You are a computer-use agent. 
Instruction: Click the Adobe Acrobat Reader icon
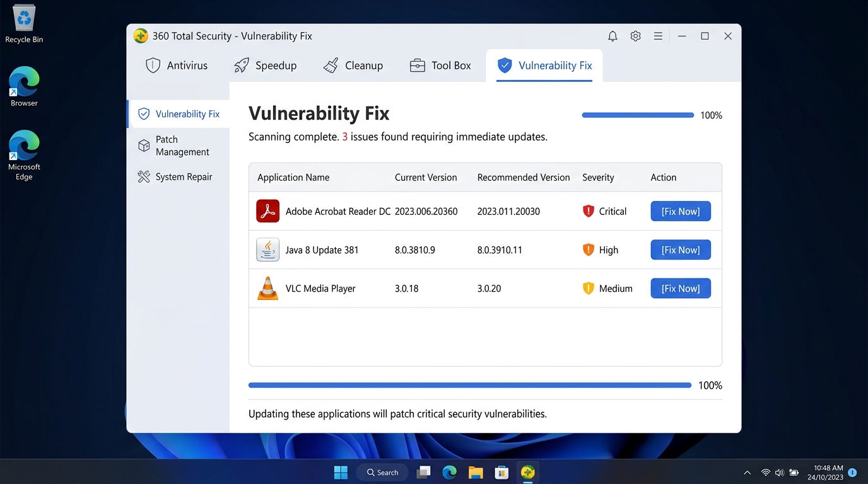(267, 211)
